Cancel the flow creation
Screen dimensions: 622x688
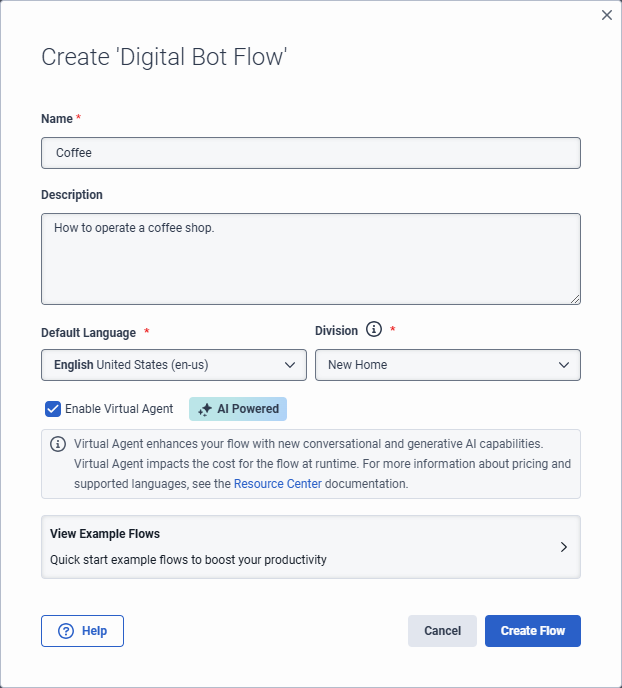pyautogui.click(x=442, y=631)
